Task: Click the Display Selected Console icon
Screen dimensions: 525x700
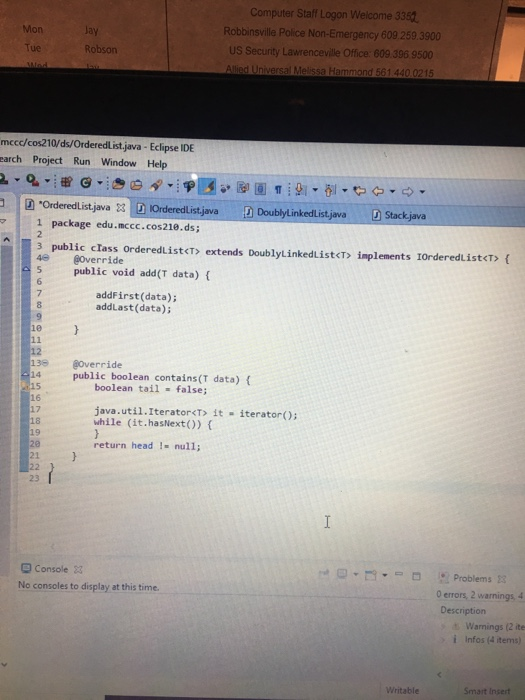Action: (342, 573)
